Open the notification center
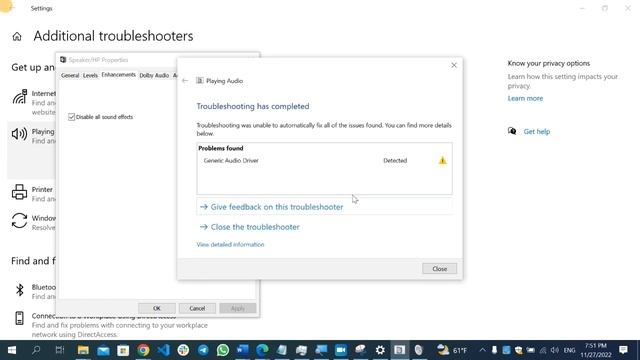This screenshot has width=640, height=360. point(623,350)
